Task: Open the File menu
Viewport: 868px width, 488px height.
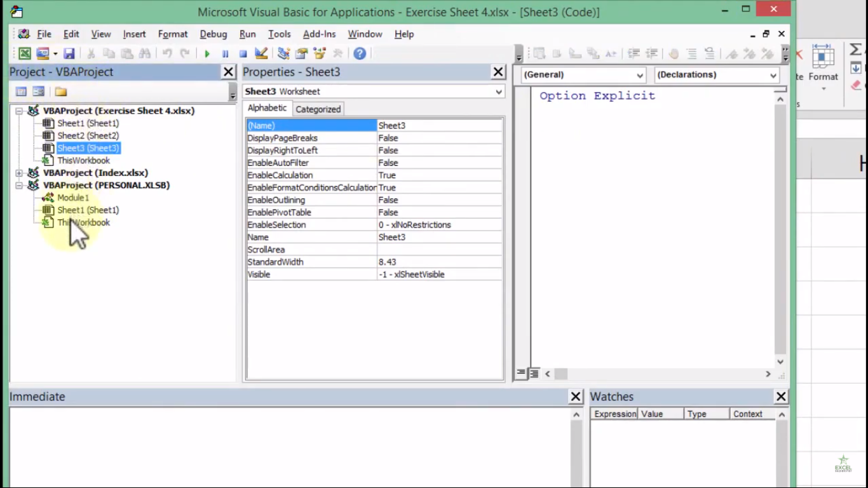Action: pyautogui.click(x=44, y=34)
